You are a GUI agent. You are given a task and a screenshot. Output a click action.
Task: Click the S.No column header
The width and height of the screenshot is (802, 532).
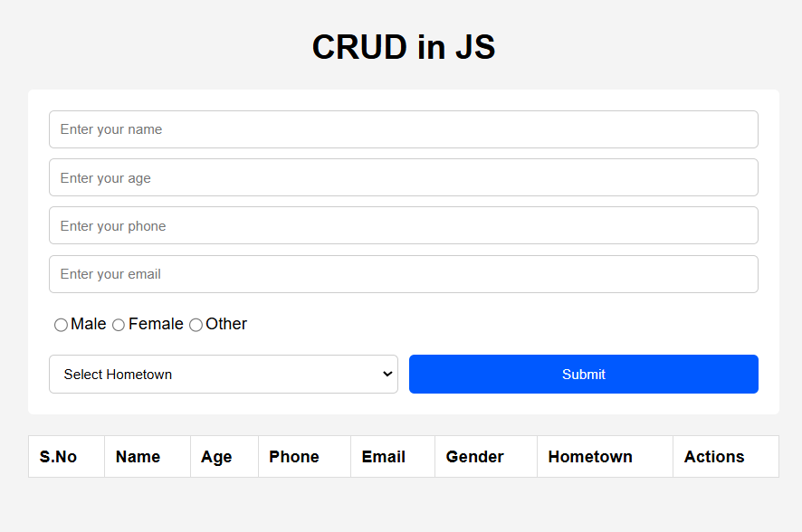pos(58,457)
